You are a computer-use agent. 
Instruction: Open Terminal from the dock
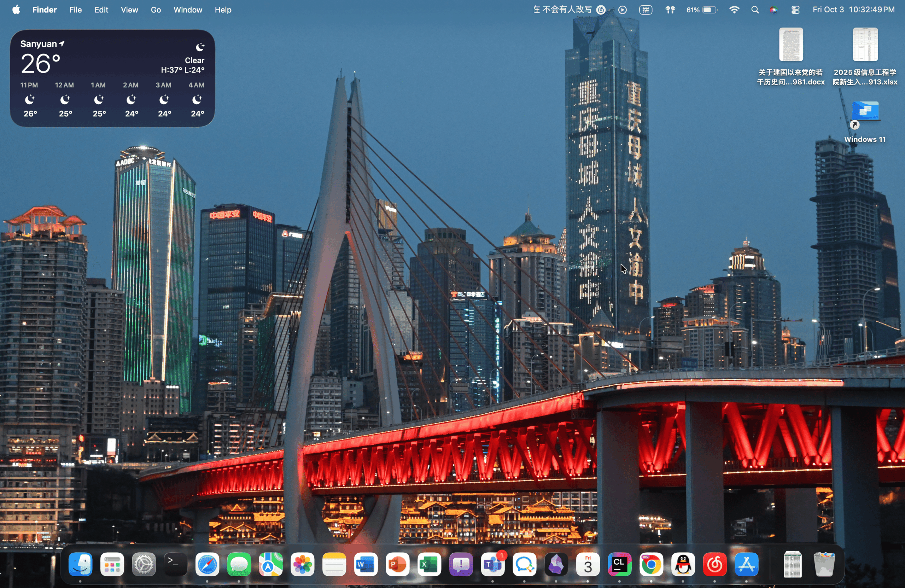pos(175,564)
